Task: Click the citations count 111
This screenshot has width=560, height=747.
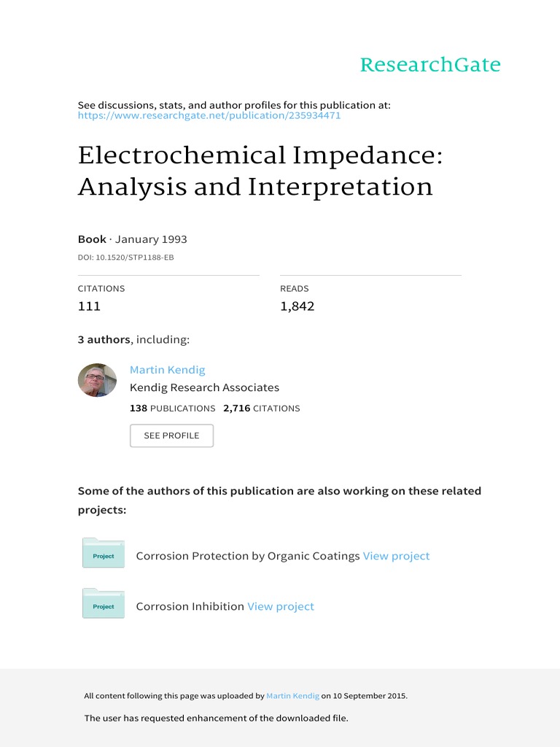Action: [89, 306]
